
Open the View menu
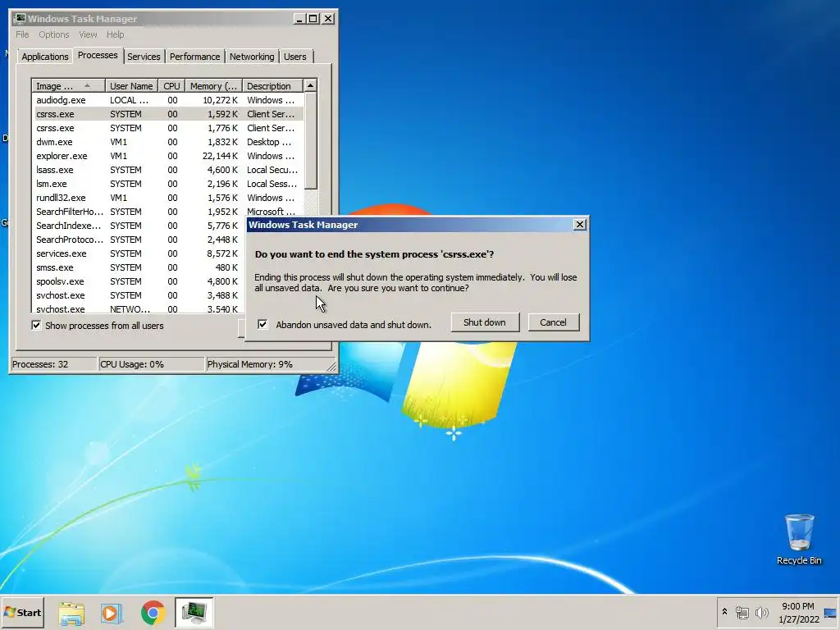pos(88,34)
